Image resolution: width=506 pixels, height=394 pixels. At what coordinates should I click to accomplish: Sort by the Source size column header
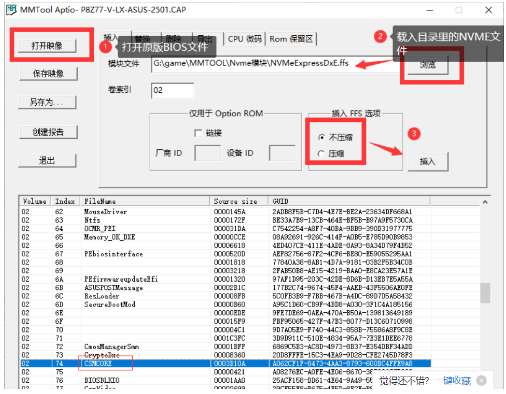pyautogui.click(x=239, y=201)
